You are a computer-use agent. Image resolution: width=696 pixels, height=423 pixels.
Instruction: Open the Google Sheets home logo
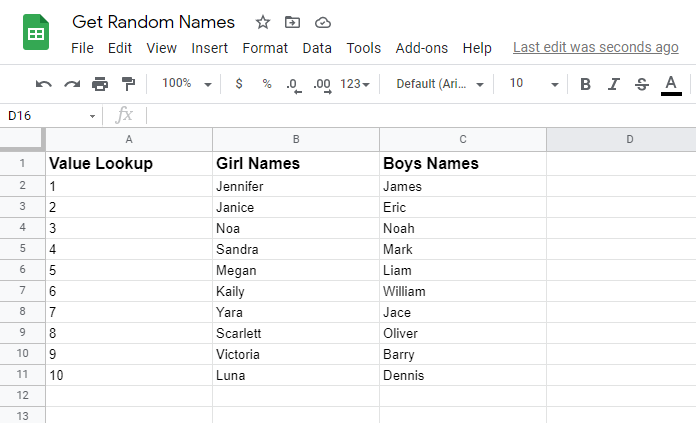coord(36,33)
